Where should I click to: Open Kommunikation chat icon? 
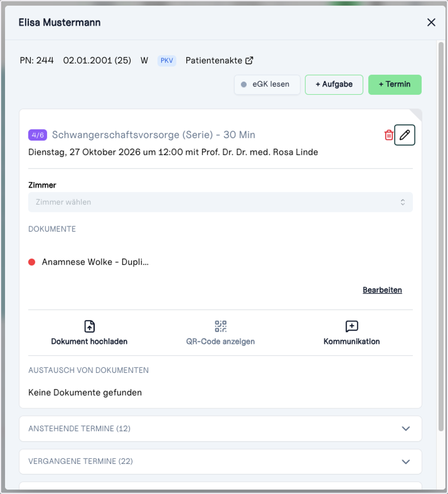pos(352,332)
